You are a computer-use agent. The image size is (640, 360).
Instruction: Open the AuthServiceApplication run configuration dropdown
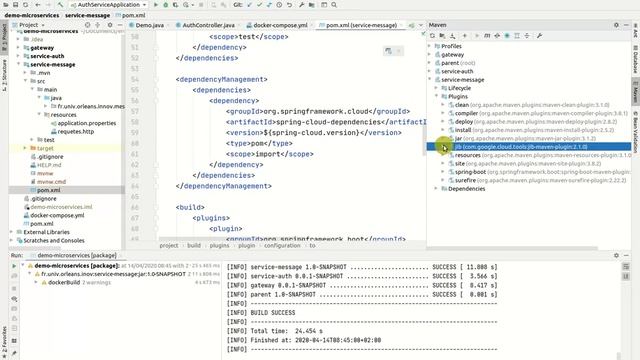(108, 5)
